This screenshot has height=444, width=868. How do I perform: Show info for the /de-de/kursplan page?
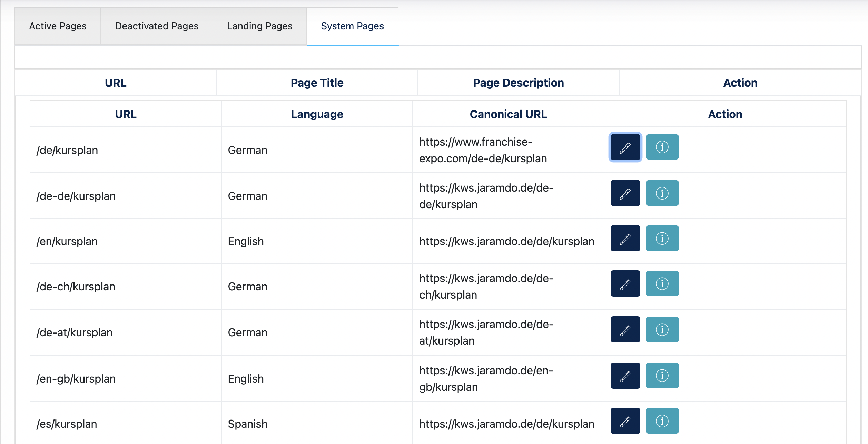coord(662,193)
